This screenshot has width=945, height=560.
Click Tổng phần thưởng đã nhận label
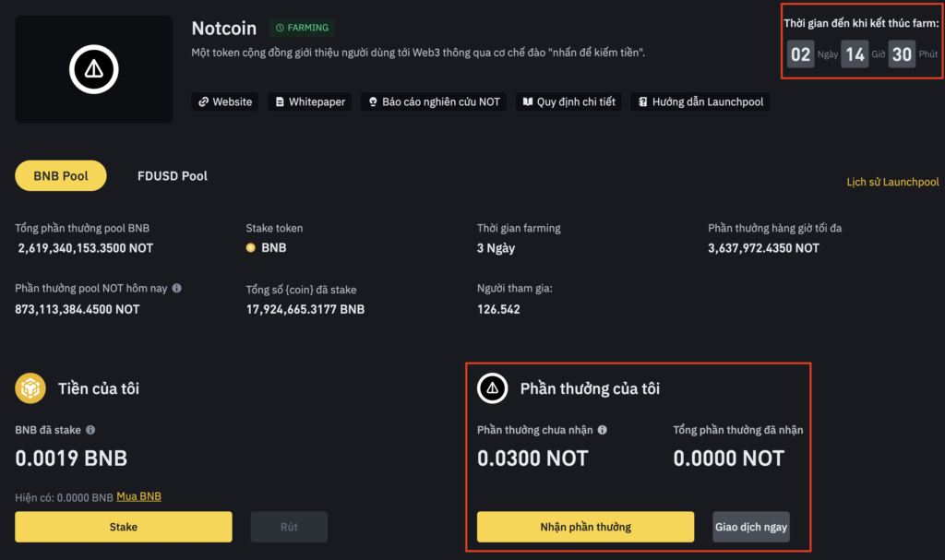(x=738, y=430)
